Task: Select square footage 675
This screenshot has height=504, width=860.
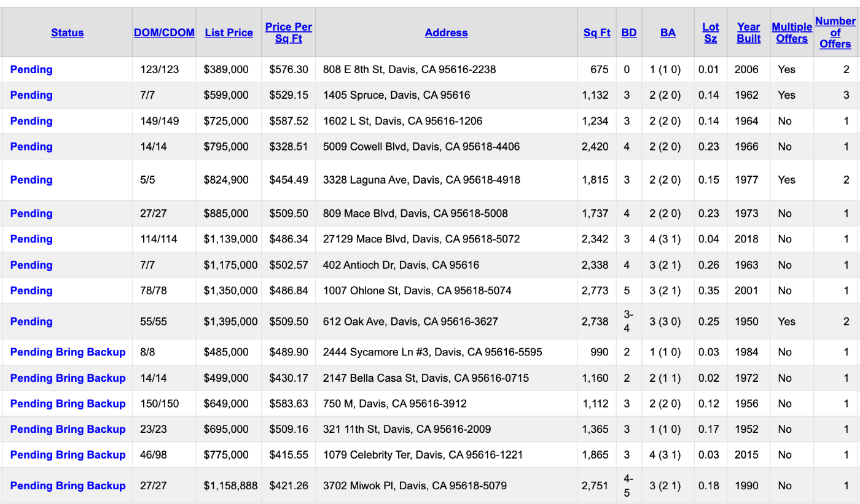Action: point(600,69)
